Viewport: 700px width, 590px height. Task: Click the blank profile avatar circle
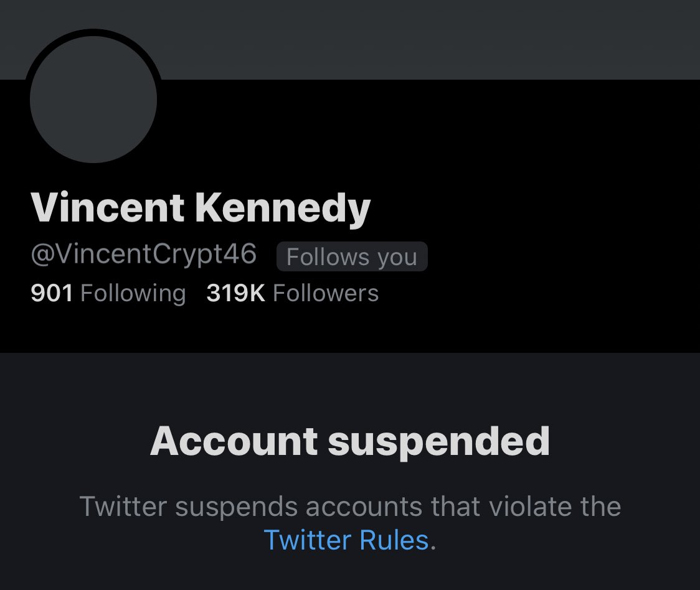point(93,100)
